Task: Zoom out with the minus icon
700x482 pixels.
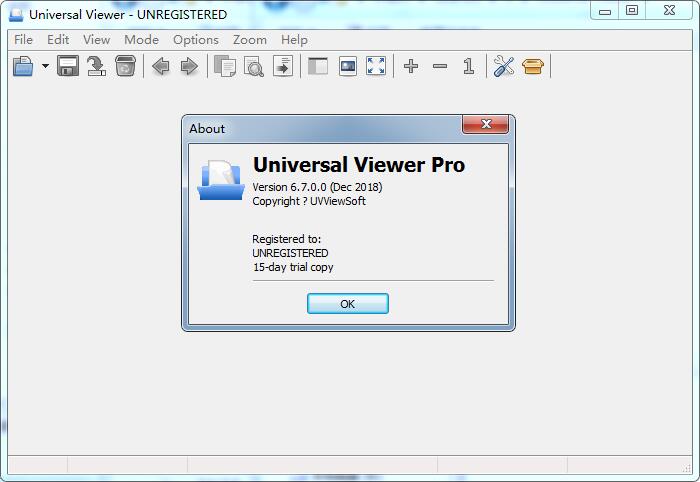Action: pos(440,66)
